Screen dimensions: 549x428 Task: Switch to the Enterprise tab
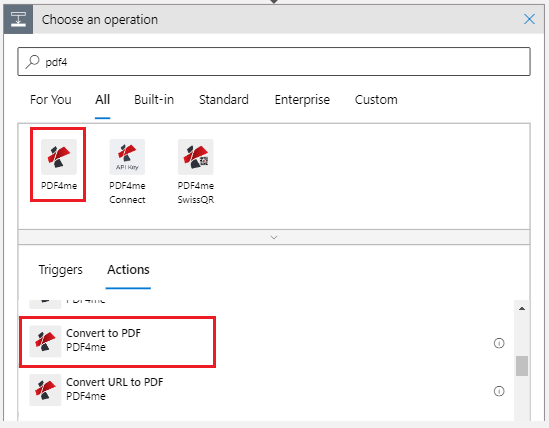coord(302,100)
